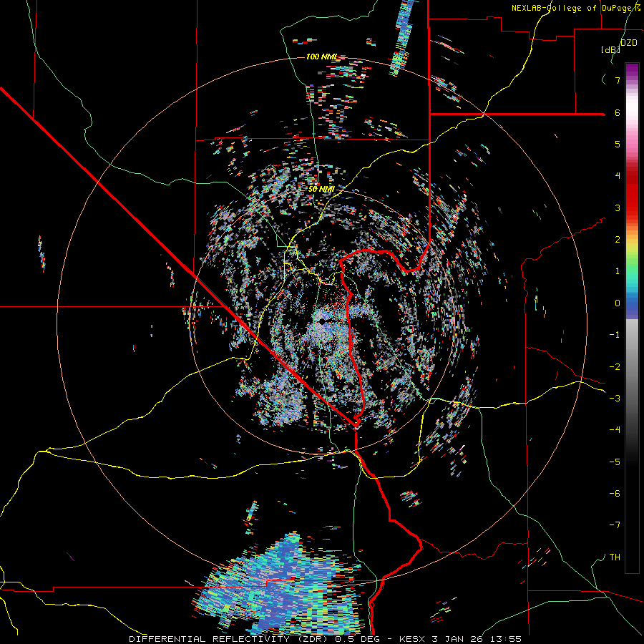Click the 6 value on the dB scale
Viewport: 644px width, 644px height.
(618, 112)
